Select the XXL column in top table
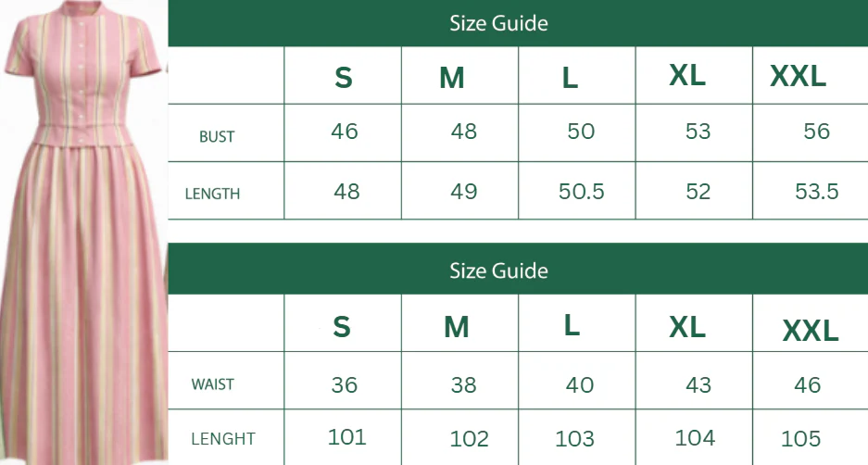The height and width of the screenshot is (465, 868). point(798,76)
